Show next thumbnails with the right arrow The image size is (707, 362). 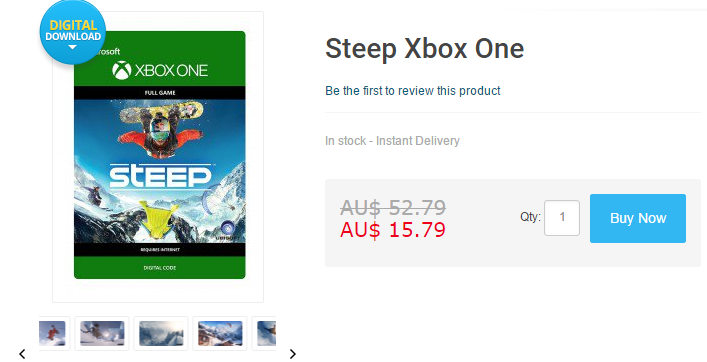293,354
